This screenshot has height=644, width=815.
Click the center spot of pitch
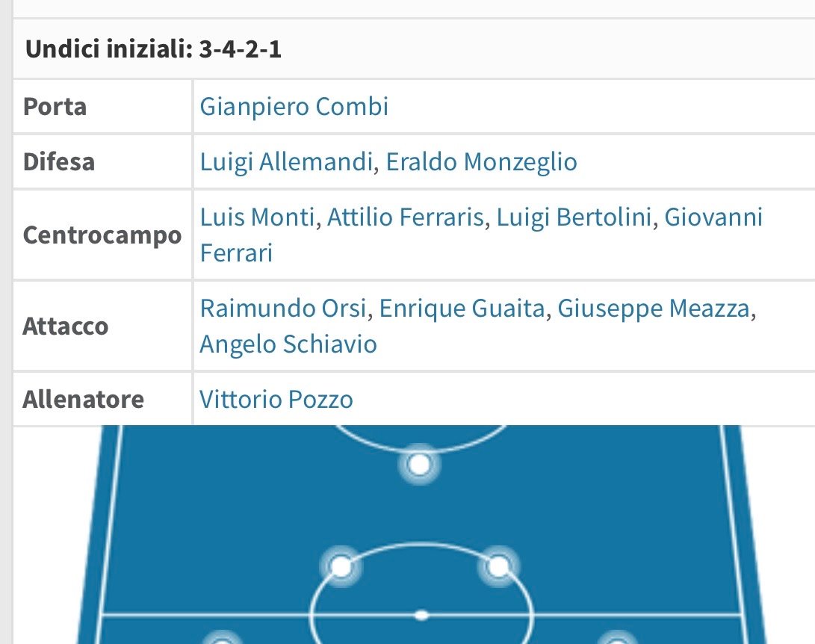pos(421,616)
